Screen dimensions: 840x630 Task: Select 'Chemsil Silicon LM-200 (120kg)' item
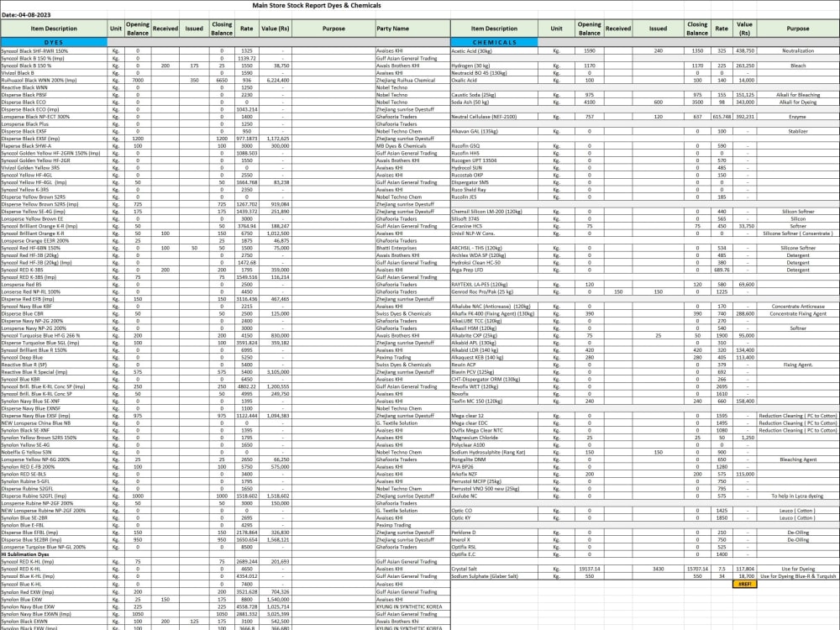[x=495, y=212]
